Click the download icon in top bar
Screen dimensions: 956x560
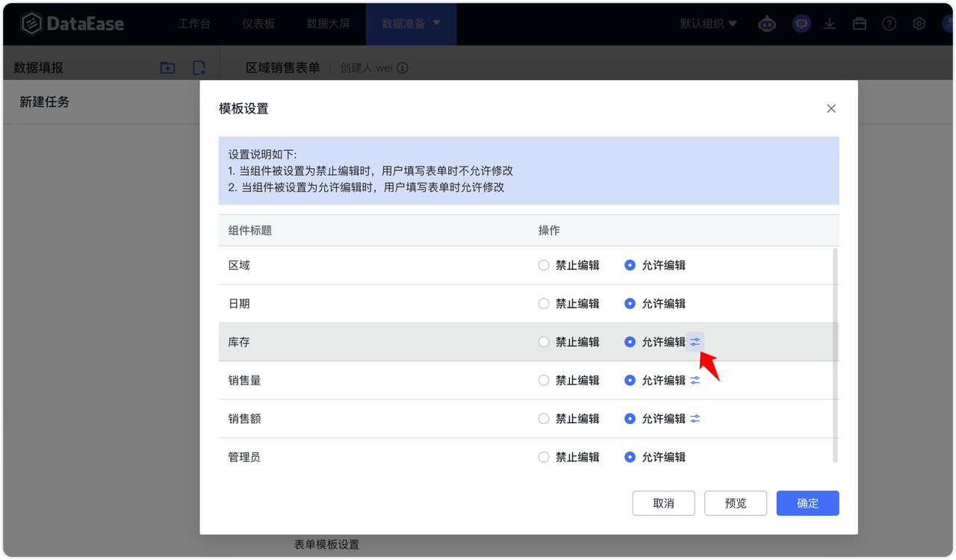click(830, 24)
